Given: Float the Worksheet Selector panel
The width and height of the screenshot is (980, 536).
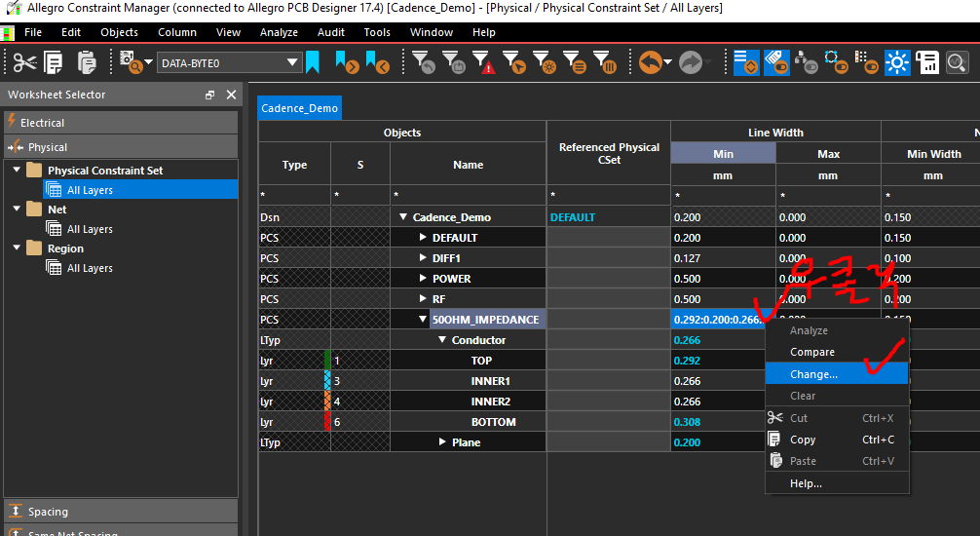Looking at the screenshot, I should [209, 96].
